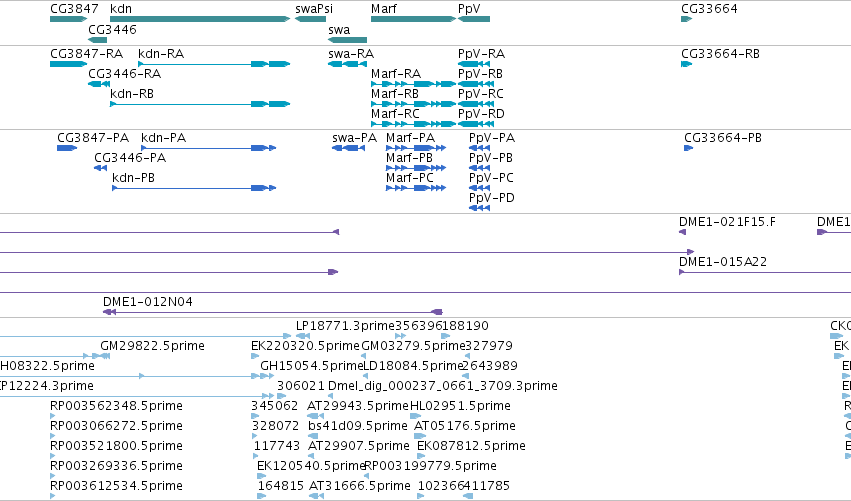Select the CG3847 gene label
Image resolution: width=851 pixels, height=501 pixels.
tap(74, 9)
